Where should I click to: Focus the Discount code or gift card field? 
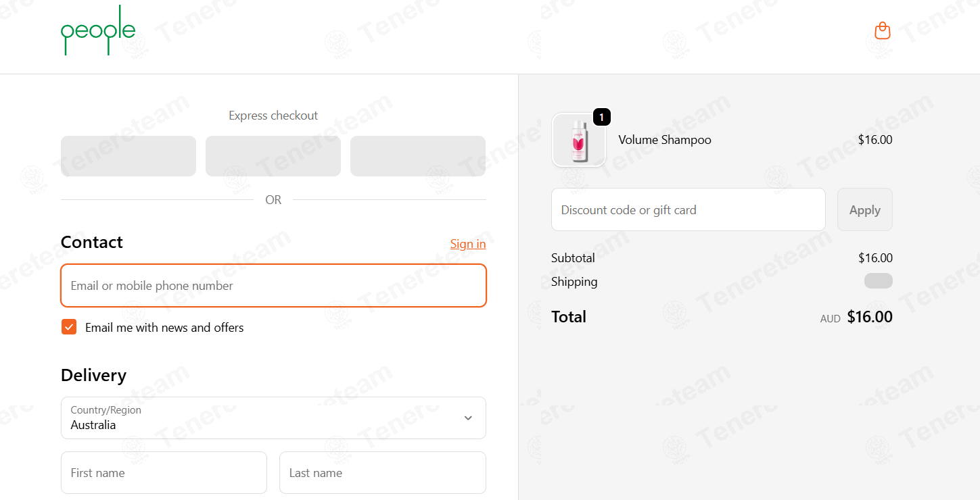689,209
